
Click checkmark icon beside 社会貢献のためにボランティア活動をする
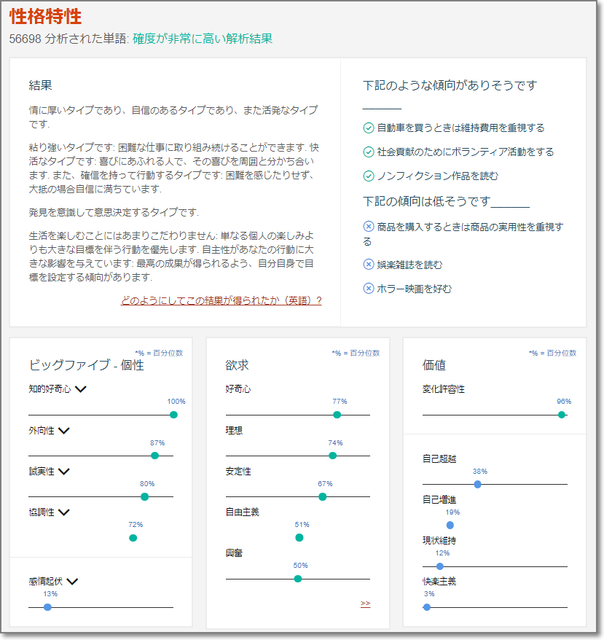[x=368, y=152]
